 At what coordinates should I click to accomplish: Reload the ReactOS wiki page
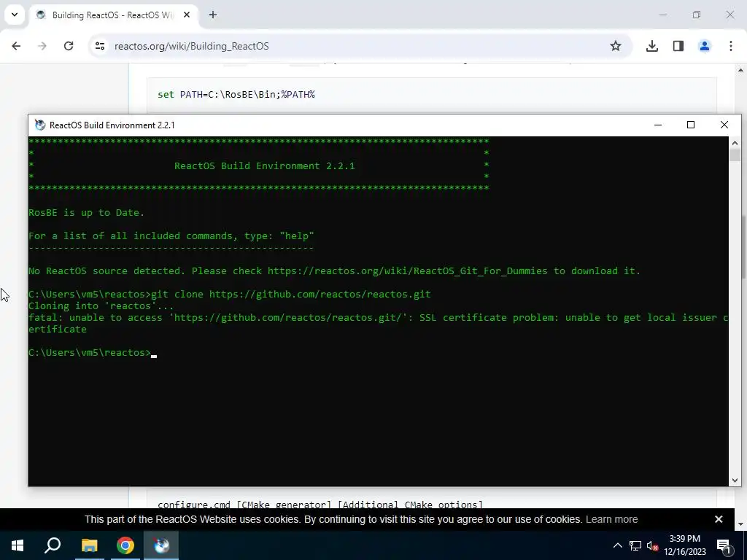tap(69, 46)
